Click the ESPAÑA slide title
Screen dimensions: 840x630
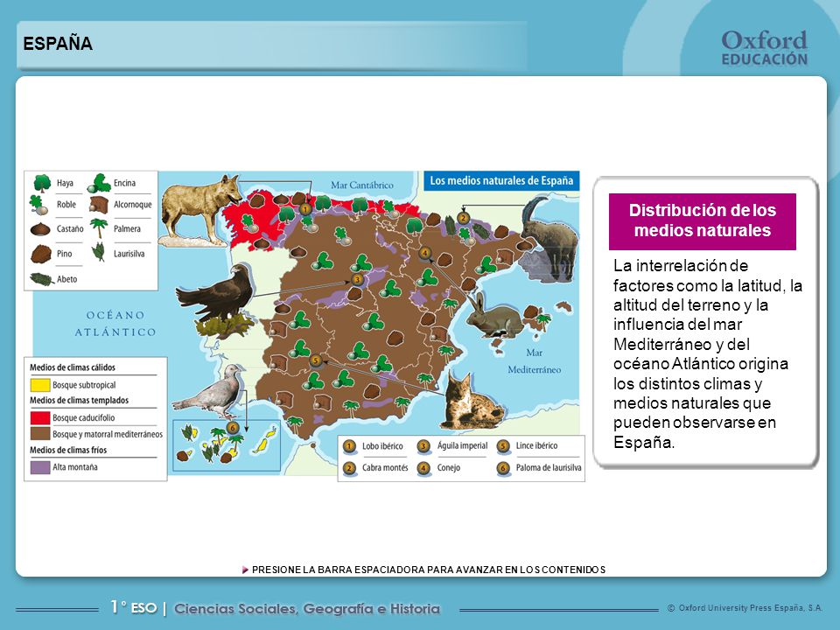pyautogui.click(x=58, y=44)
